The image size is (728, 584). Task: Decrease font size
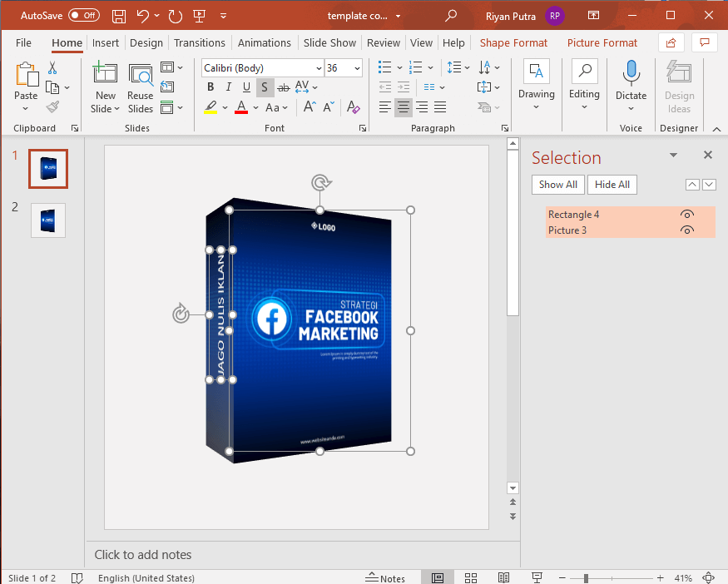tap(329, 107)
